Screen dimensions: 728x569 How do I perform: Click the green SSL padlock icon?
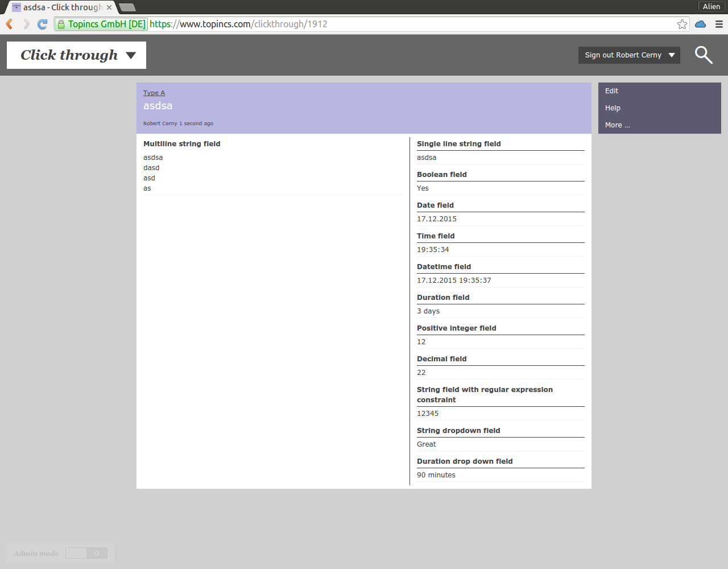coord(61,24)
